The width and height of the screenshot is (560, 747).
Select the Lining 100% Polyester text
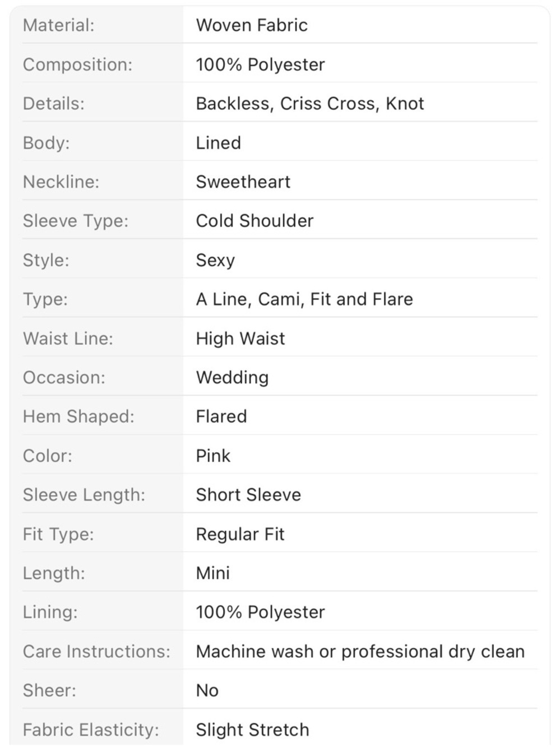click(260, 612)
